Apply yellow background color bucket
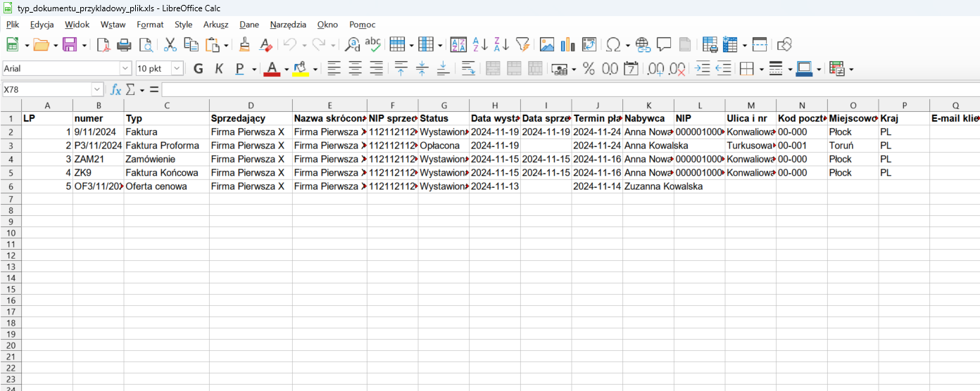 [x=301, y=69]
